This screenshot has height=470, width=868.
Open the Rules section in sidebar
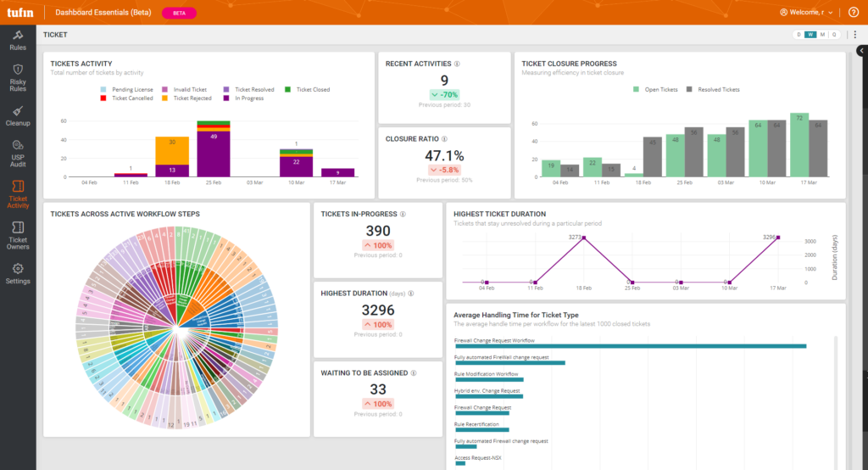[18, 39]
